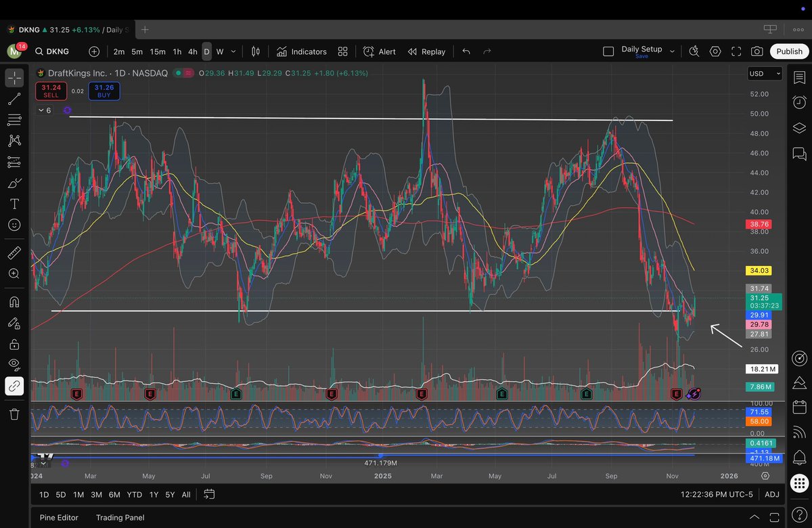Toggle ADJ adjusted data setting
The width and height of the screenshot is (812, 528).
[x=772, y=495]
